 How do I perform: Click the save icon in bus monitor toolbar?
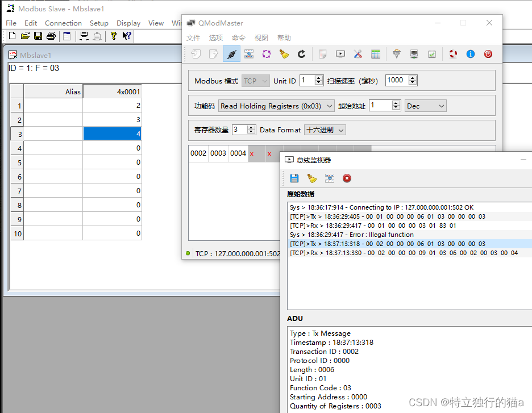[x=294, y=178]
